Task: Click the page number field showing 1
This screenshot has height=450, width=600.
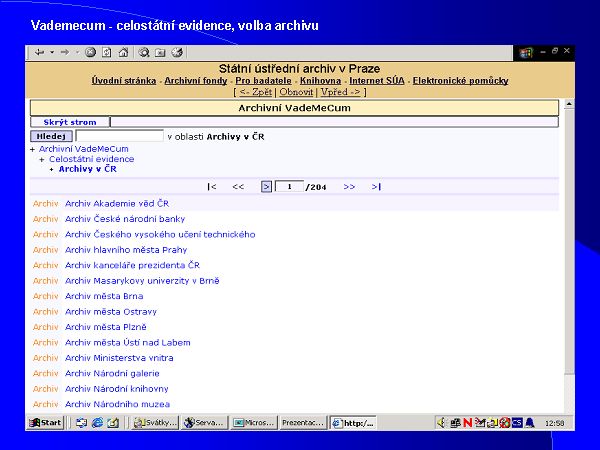Action: pos(289,187)
